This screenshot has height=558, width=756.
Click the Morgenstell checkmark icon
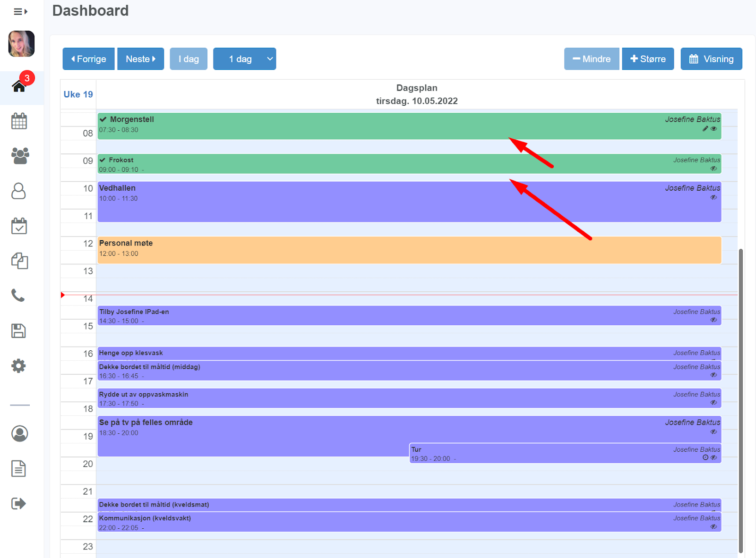(103, 119)
